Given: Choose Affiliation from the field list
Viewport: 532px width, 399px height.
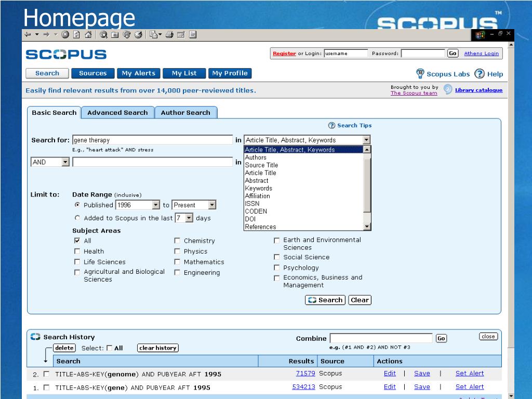Looking at the screenshot, I should coord(258,196).
